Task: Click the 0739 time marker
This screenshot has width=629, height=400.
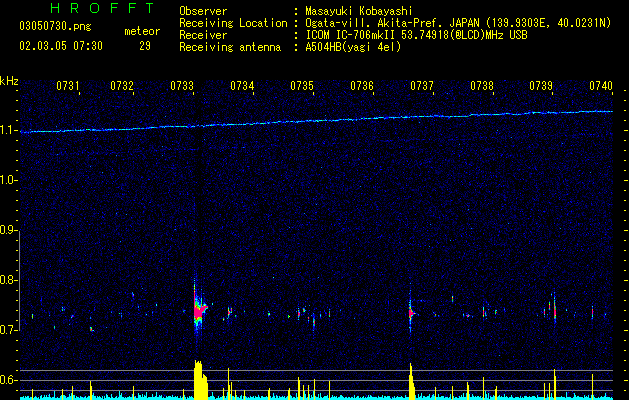Action: click(541, 85)
